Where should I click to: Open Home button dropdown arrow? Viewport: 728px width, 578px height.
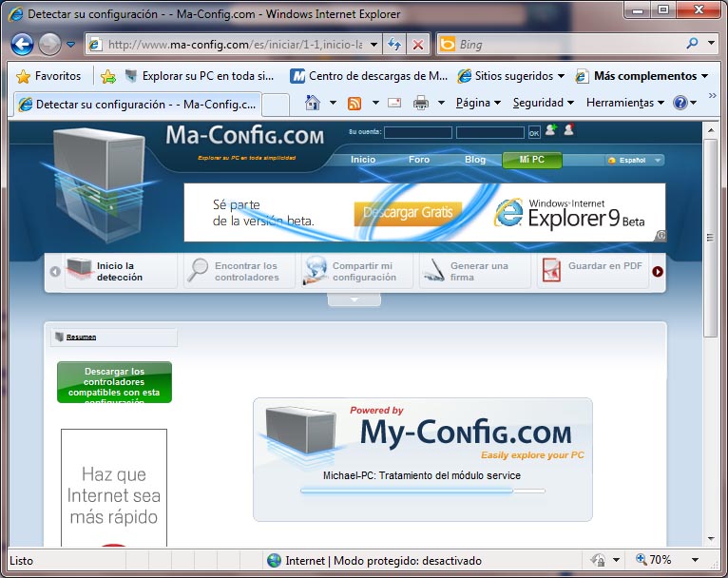333,103
